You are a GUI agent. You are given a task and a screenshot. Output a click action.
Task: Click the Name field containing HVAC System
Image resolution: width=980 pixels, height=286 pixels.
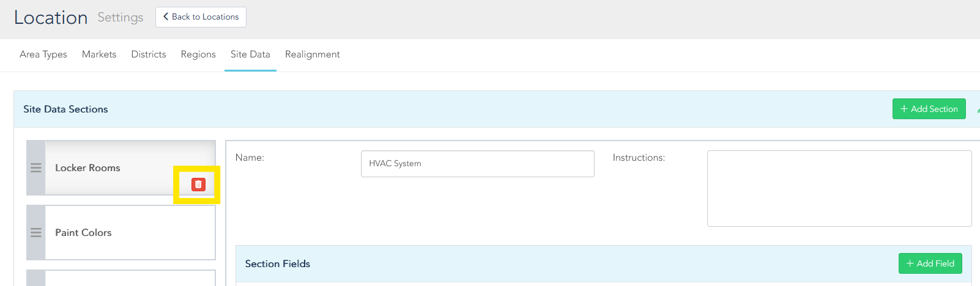[477, 164]
